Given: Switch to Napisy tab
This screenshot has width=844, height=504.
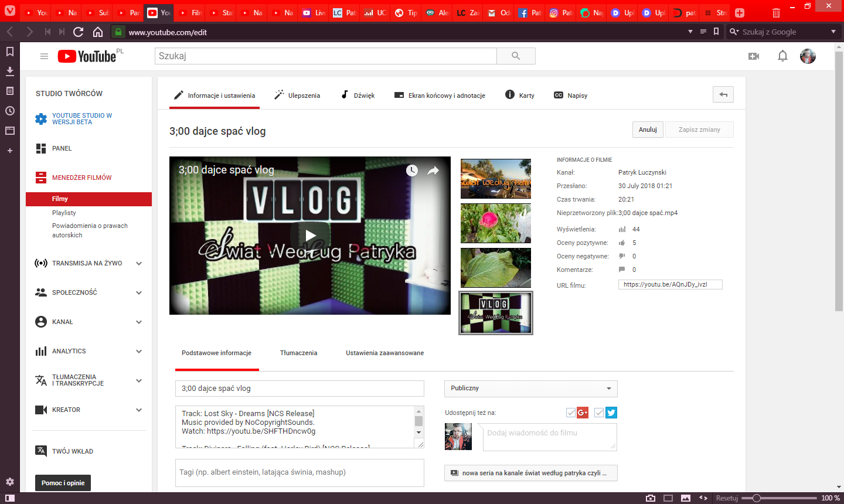Looking at the screenshot, I should (x=570, y=95).
